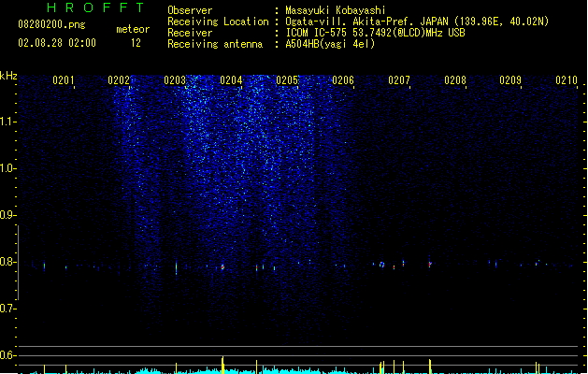Click the Receiver label

click(190, 33)
